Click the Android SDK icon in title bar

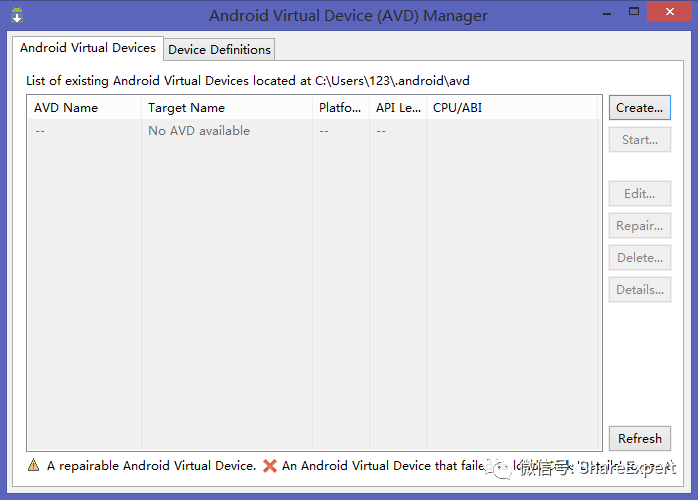coord(17,15)
